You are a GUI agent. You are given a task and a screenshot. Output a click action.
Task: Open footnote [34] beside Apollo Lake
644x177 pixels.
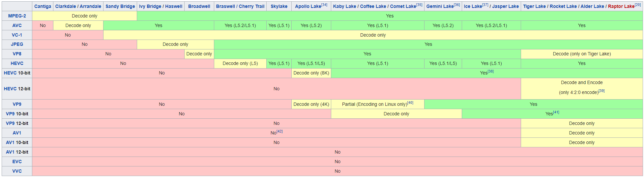[324, 5]
